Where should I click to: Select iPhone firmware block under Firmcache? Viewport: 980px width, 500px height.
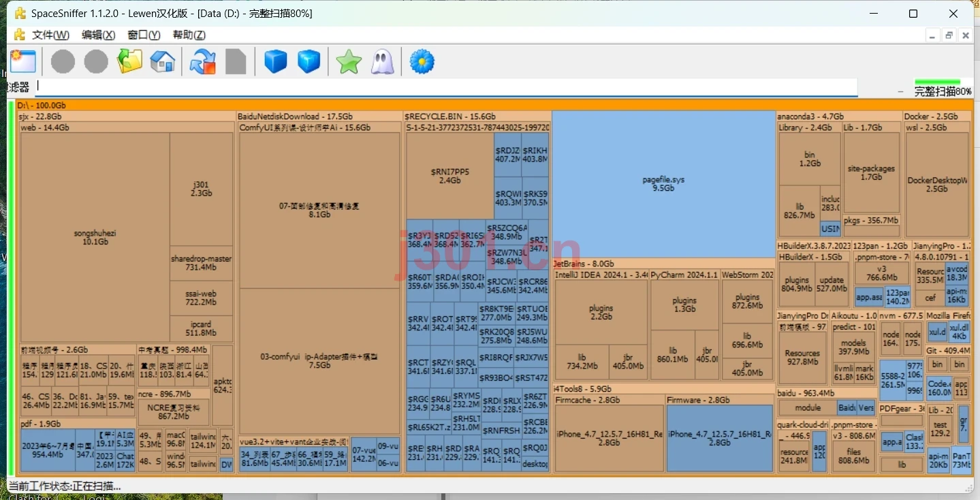609,438
